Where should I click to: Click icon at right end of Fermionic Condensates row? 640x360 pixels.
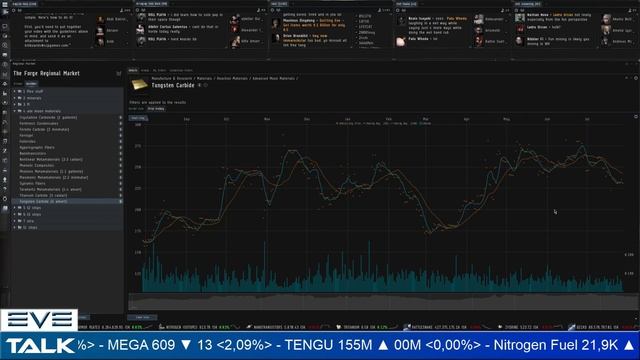(x=120, y=123)
